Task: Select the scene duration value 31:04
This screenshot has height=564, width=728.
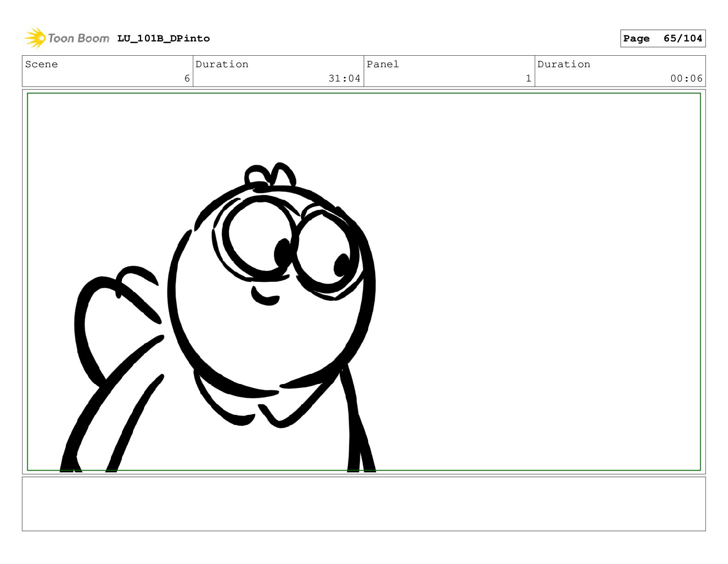Action: [344, 79]
